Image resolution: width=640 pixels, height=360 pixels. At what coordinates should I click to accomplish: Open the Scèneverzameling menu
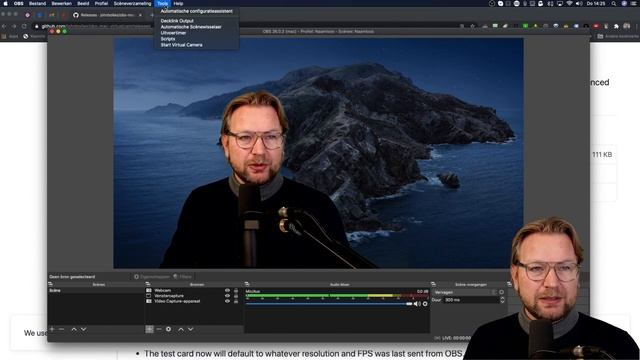(132, 3)
